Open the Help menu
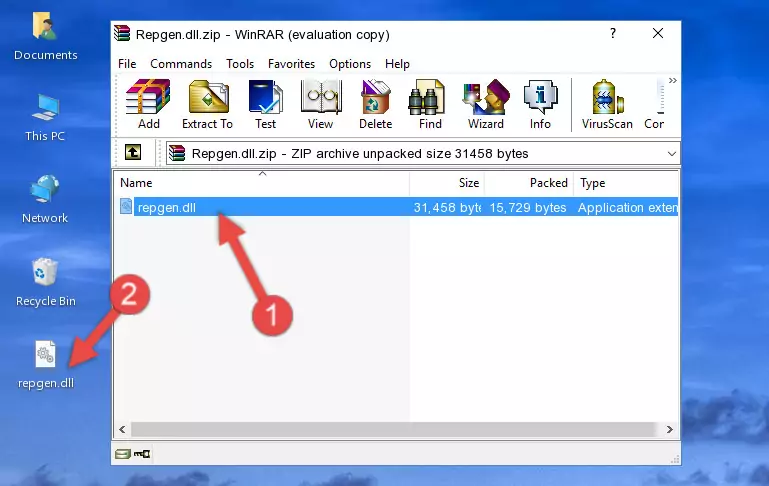Image resolution: width=769 pixels, height=486 pixels. coord(397,64)
